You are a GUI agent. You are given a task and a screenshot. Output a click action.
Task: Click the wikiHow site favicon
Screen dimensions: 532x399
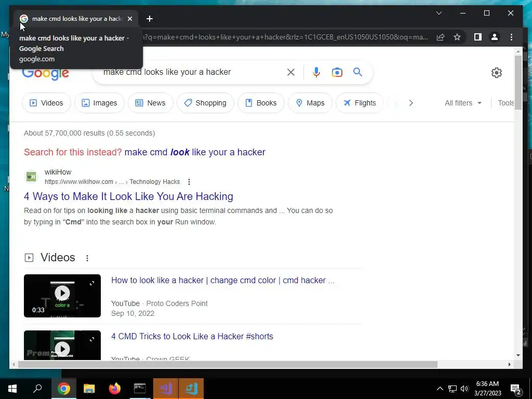[31, 177]
